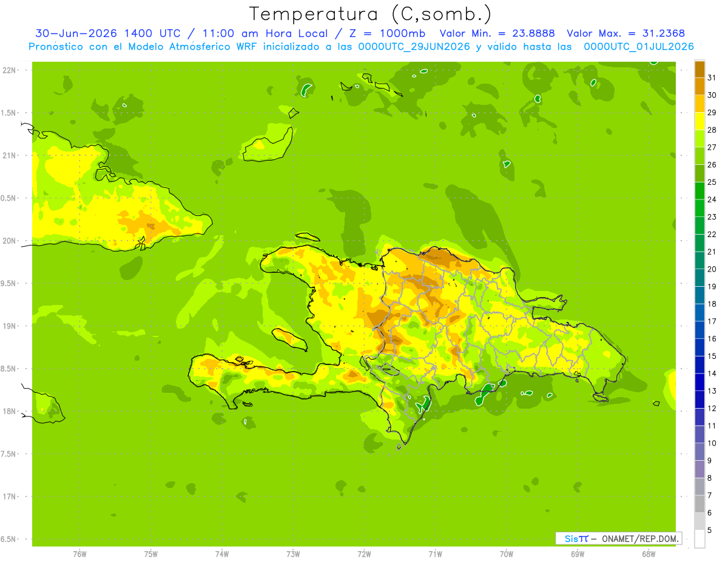Click the yellow legend swatch between 28 and 29

point(699,121)
